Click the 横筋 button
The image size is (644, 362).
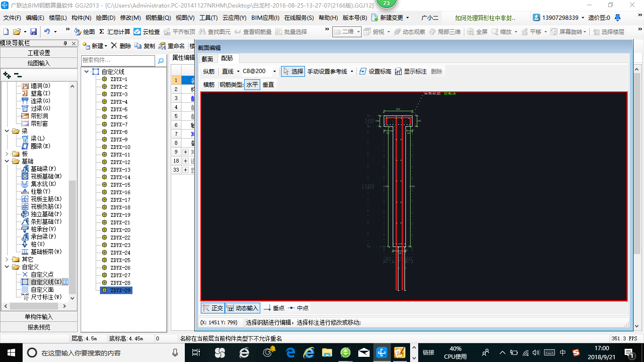click(x=209, y=85)
